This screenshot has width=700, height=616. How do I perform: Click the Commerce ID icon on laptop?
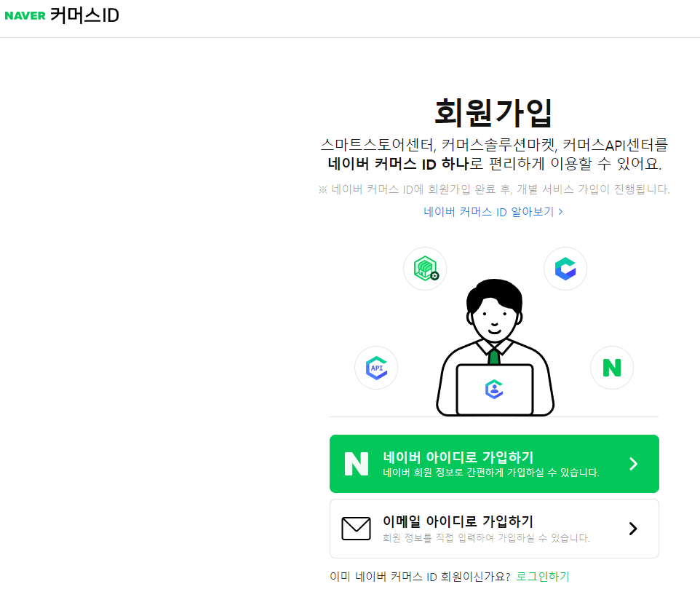pos(494,389)
